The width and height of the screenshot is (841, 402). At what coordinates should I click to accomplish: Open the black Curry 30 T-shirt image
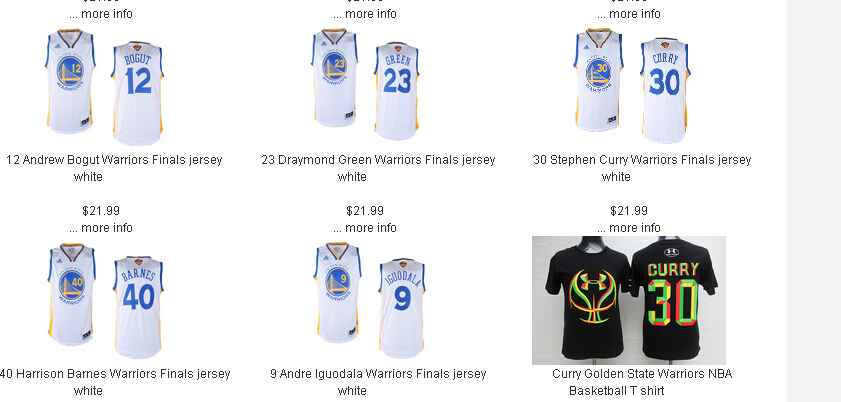pos(629,300)
